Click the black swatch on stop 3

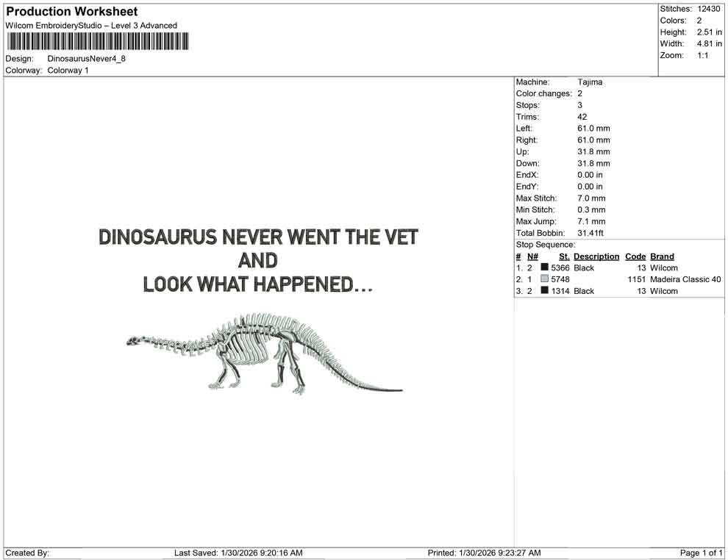(543, 291)
